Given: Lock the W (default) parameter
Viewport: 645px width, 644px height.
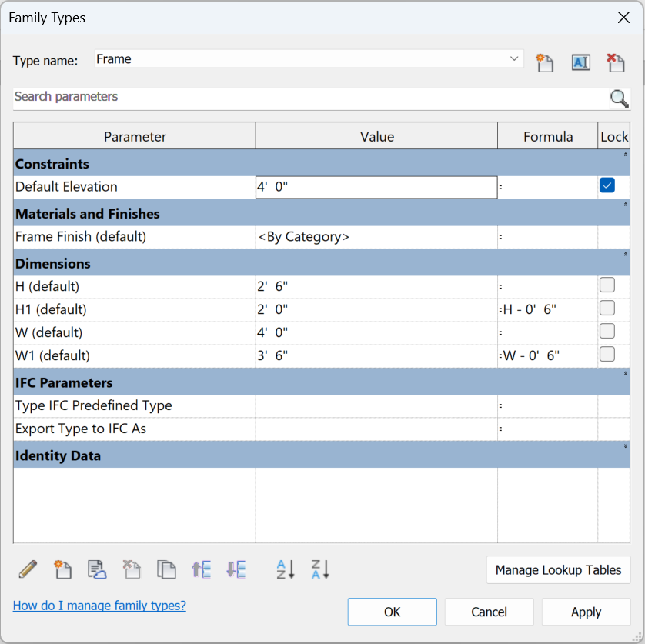Looking at the screenshot, I should 607,331.
